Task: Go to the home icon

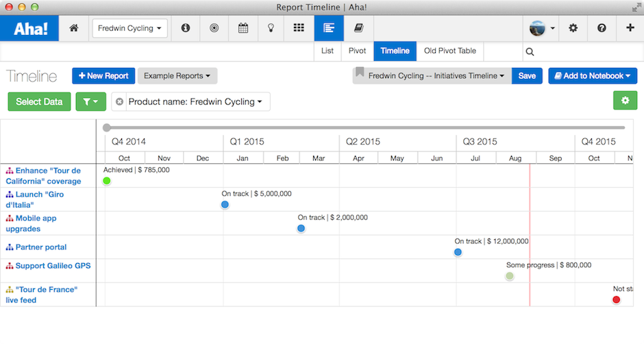Action: click(x=74, y=28)
